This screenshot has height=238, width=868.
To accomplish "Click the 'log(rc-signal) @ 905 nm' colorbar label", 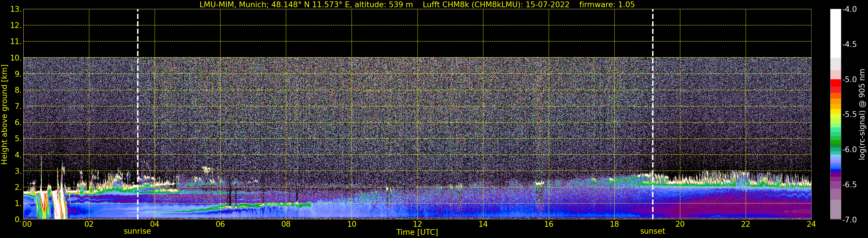I will 862,114.
